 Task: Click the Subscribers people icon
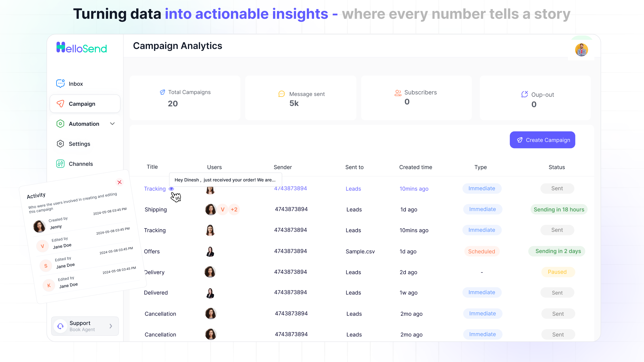pos(398,93)
